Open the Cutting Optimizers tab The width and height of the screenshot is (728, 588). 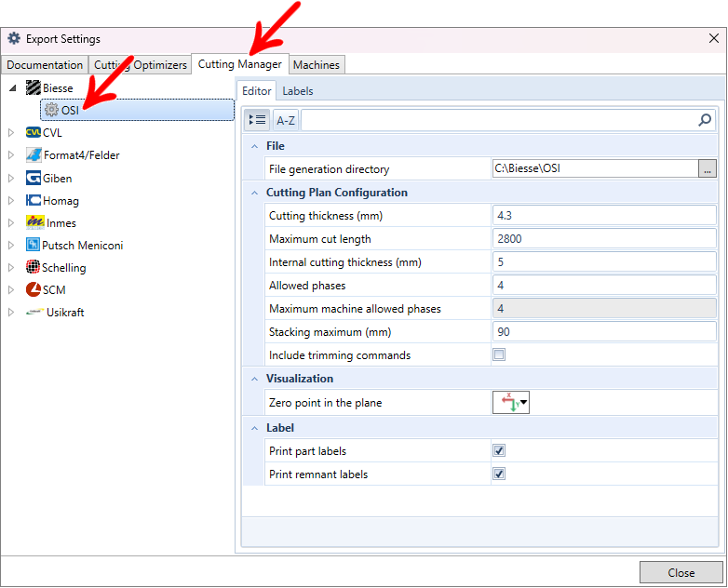pos(141,65)
